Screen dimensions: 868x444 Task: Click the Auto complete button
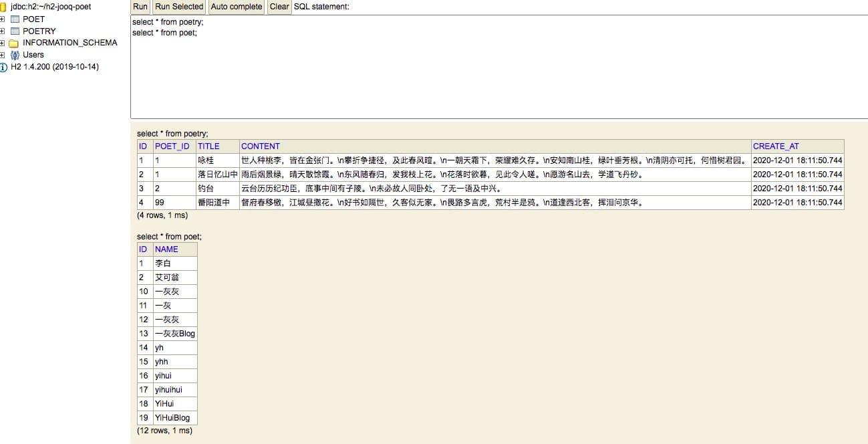237,7
